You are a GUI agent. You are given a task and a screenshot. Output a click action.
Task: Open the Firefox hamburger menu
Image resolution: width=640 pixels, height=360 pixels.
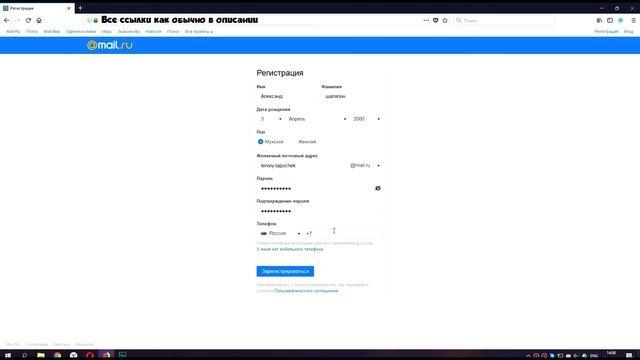(633, 20)
